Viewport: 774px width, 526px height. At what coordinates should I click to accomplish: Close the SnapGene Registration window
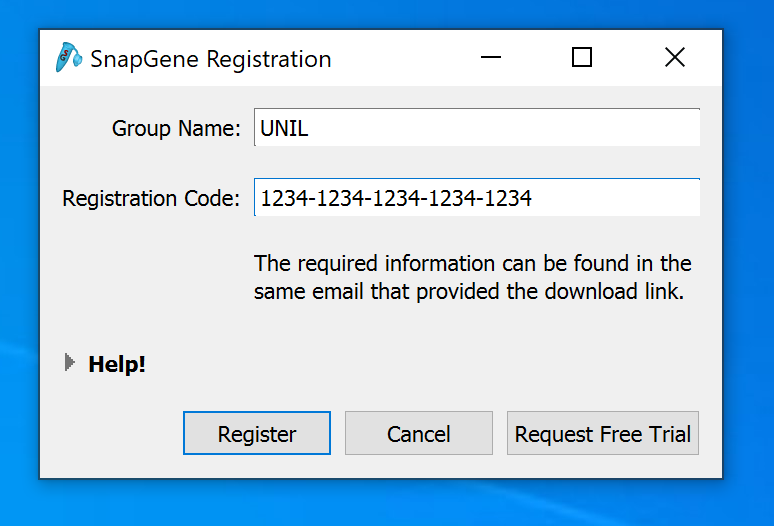pos(675,58)
